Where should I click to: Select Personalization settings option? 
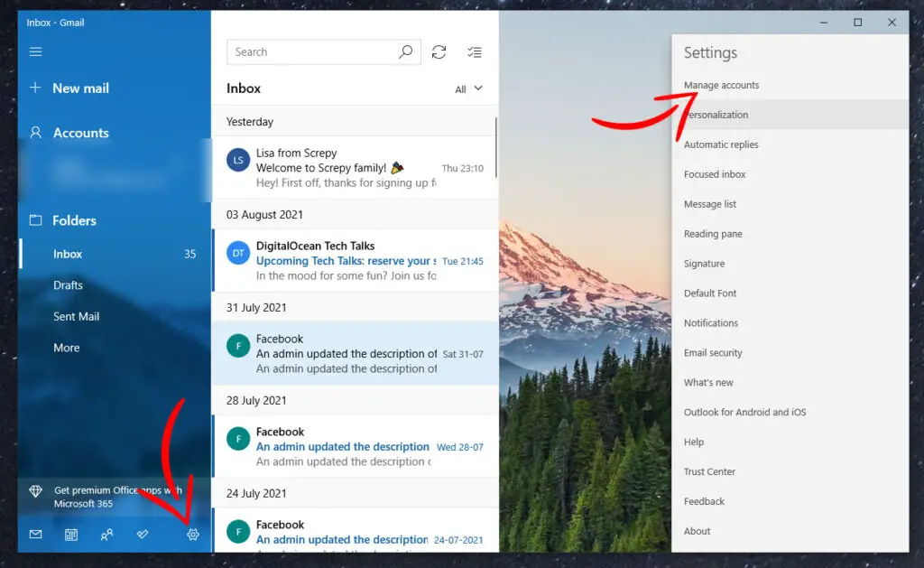click(x=717, y=115)
